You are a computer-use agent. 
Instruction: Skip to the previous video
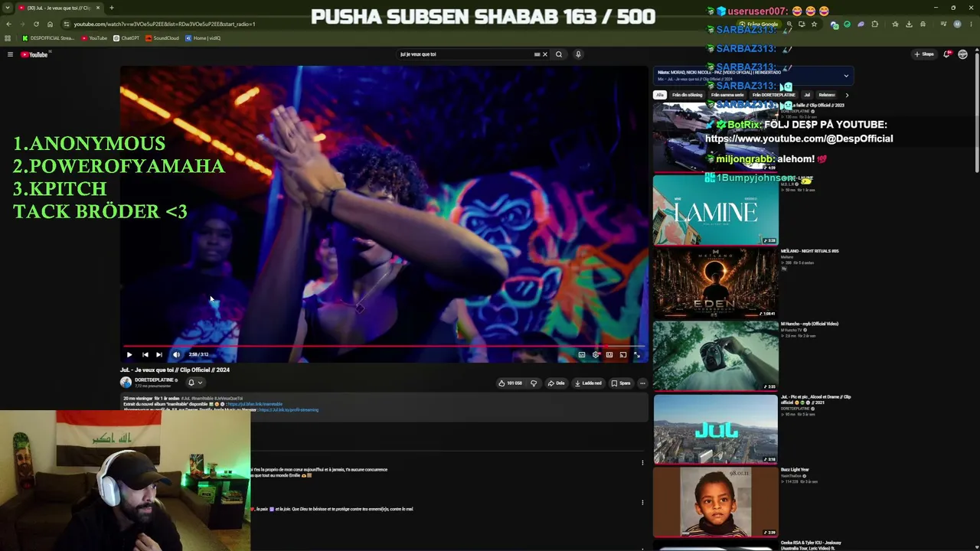pyautogui.click(x=145, y=354)
